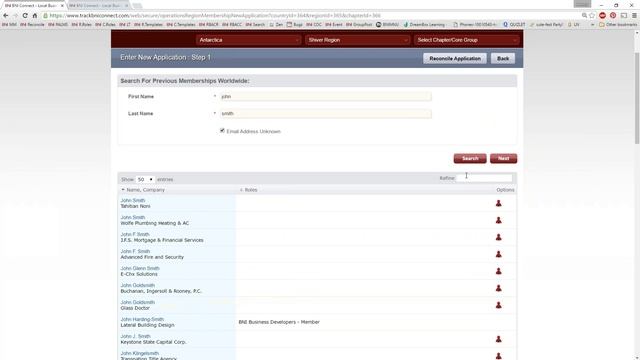Screen dimensions: 640x360
Task: Click person icon for E-Chx Solutions row
Action: click(x=498, y=271)
